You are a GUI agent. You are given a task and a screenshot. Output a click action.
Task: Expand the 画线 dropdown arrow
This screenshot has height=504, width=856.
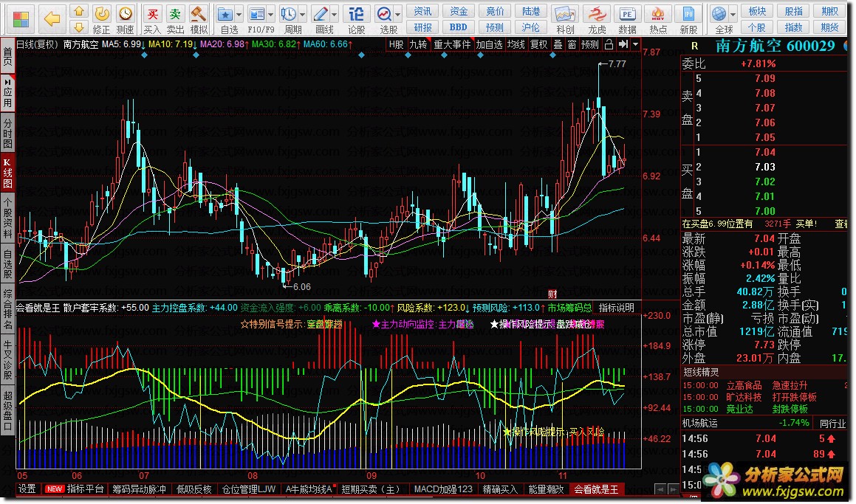(x=335, y=14)
